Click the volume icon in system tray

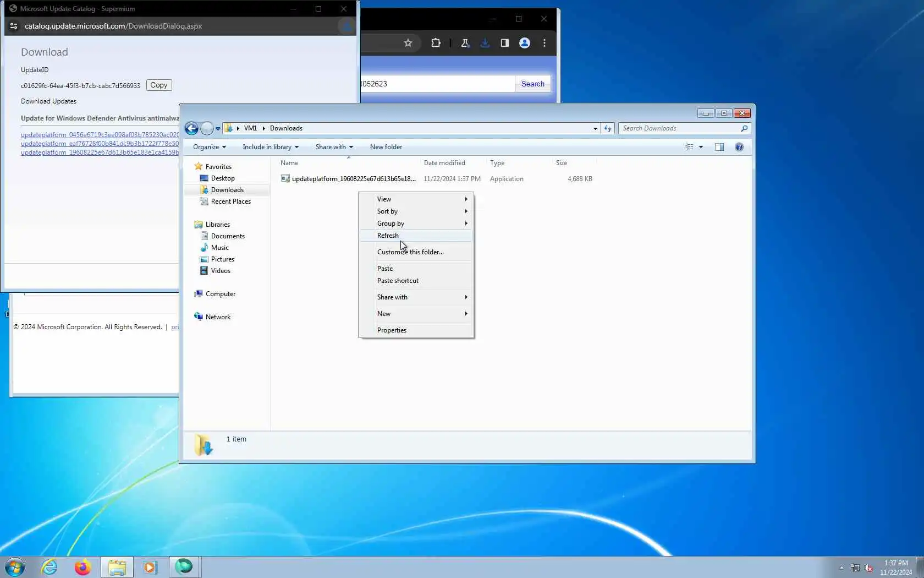(868, 568)
